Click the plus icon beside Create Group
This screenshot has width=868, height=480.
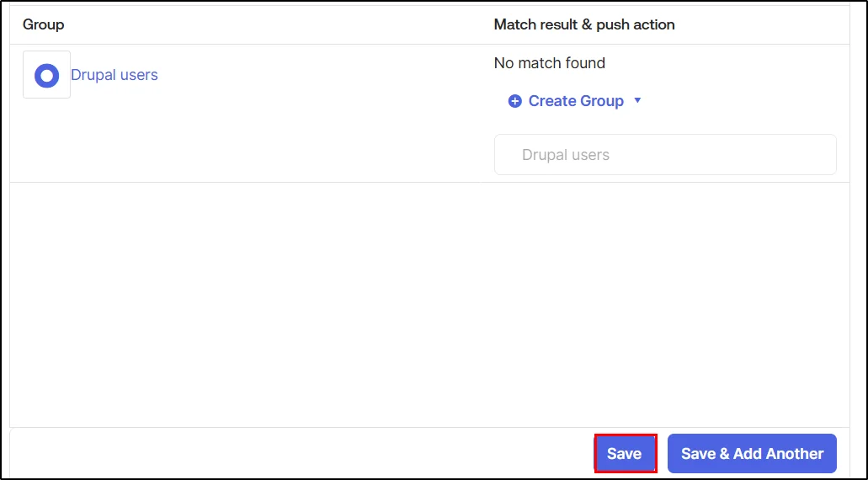514,101
